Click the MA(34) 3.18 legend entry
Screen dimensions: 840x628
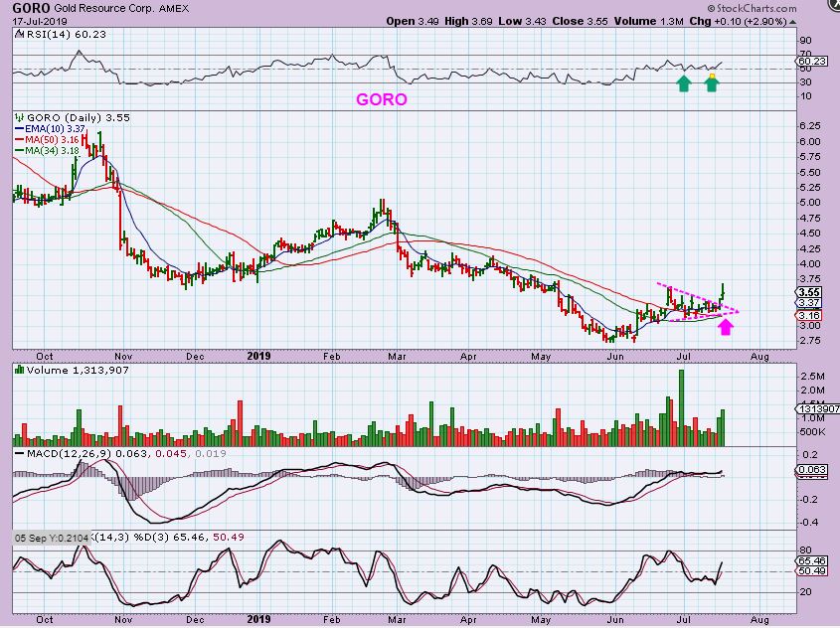tap(52, 151)
